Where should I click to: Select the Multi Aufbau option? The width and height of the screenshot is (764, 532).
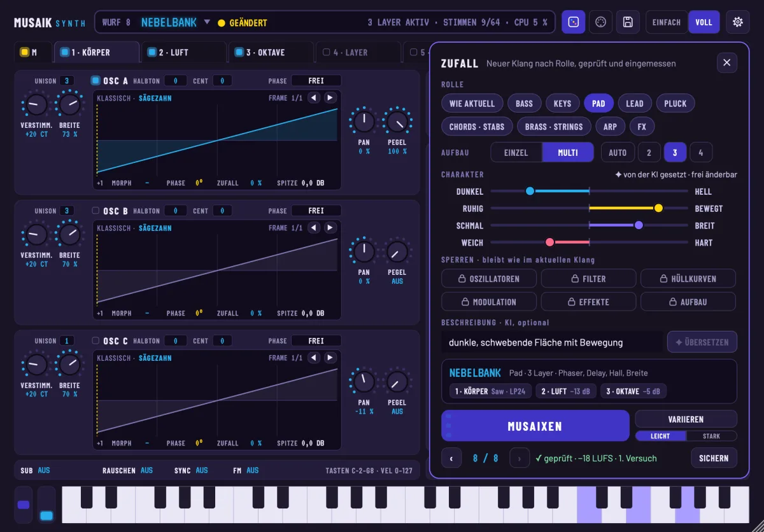point(568,153)
